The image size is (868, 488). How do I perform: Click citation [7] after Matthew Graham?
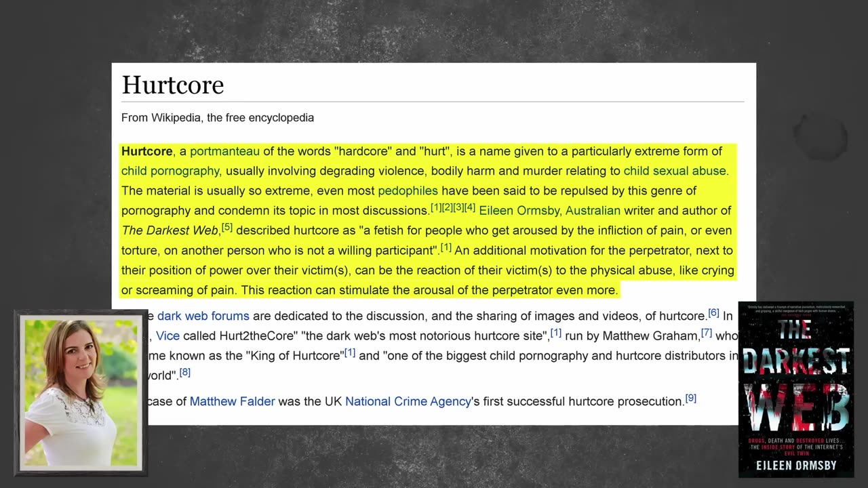click(707, 333)
